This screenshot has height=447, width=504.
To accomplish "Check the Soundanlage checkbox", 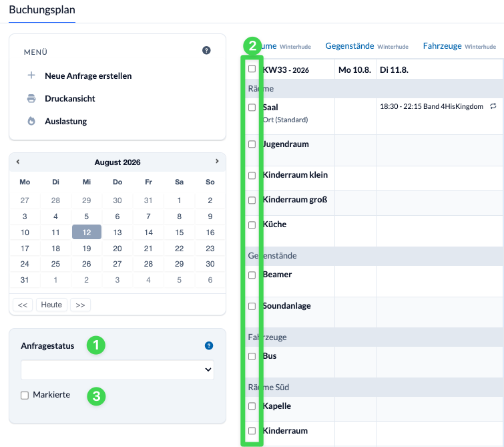I will coord(252,307).
